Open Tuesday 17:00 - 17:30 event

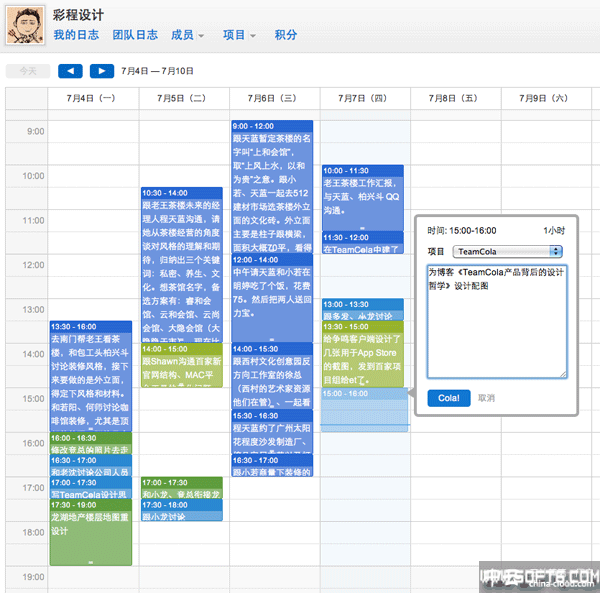coord(182,488)
